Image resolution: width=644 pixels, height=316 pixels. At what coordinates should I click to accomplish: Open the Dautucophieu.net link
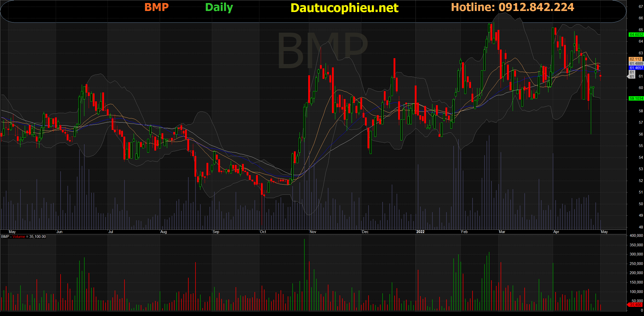coord(344,8)
